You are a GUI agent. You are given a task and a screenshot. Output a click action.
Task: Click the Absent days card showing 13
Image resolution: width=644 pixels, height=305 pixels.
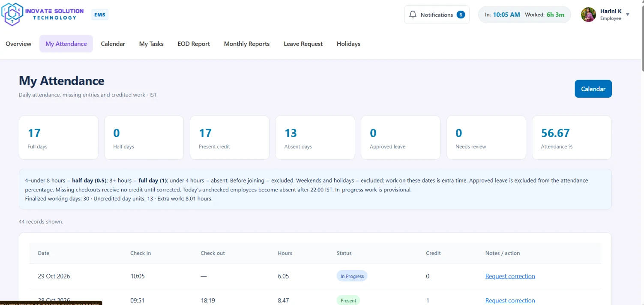click(315, 138)
